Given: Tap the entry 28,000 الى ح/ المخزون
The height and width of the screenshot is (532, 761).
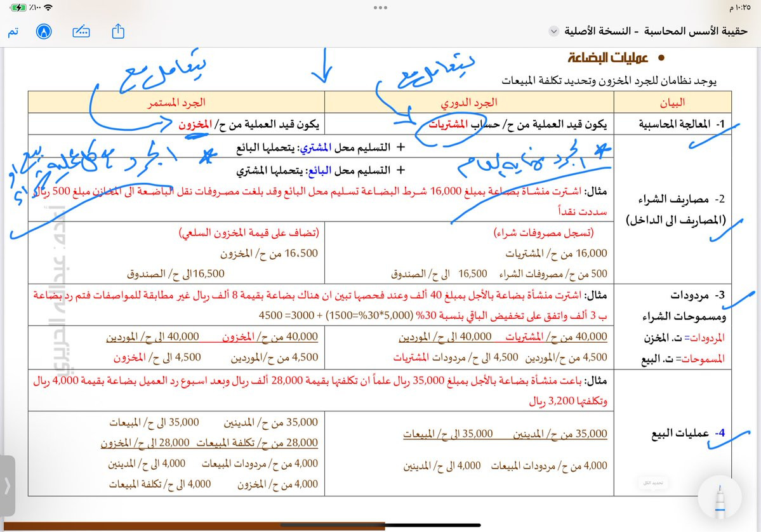Looking at the screenshot, I should (x=145, y=442).
